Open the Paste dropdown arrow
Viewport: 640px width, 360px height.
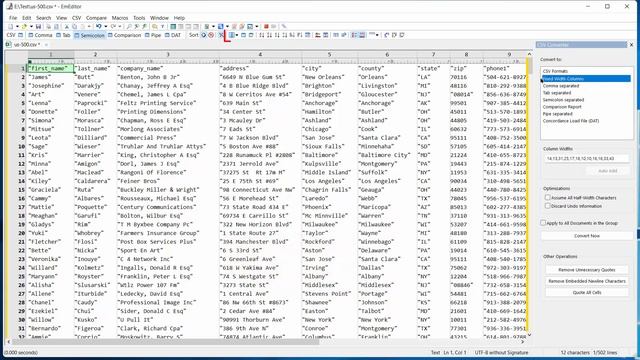89,27
